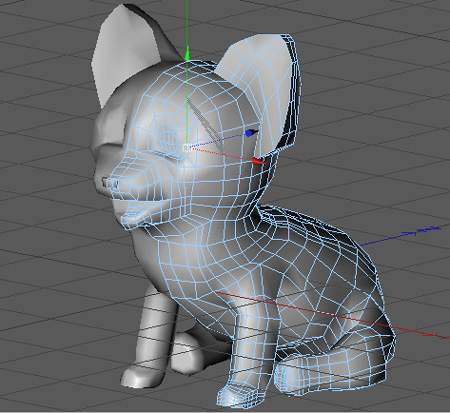The height and width of the screenshot is (413, 450).
Task: Click the dog model's nose
Action: click(x=111, y=183)
